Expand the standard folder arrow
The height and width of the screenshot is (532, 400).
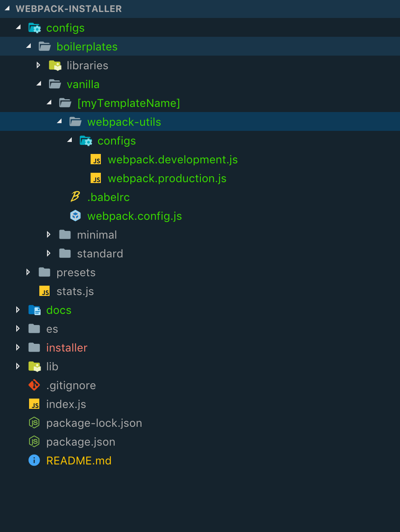coord(49,253)
